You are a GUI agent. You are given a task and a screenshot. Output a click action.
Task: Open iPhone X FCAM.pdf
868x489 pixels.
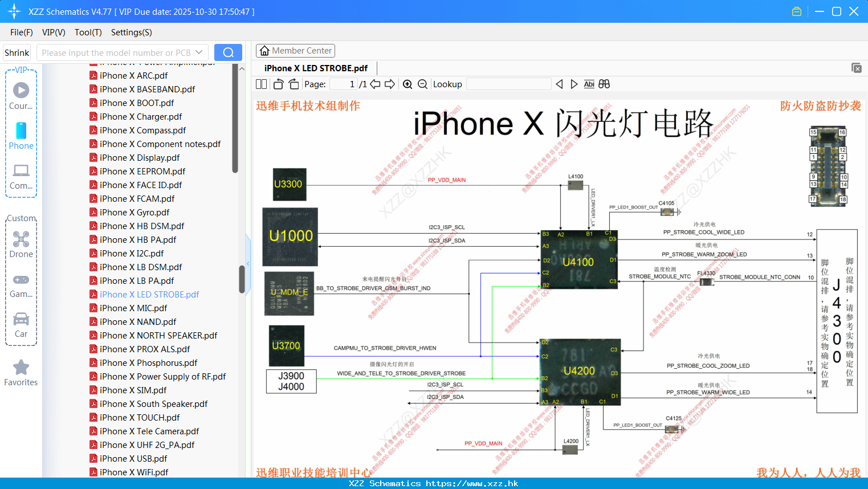(137, 198)
